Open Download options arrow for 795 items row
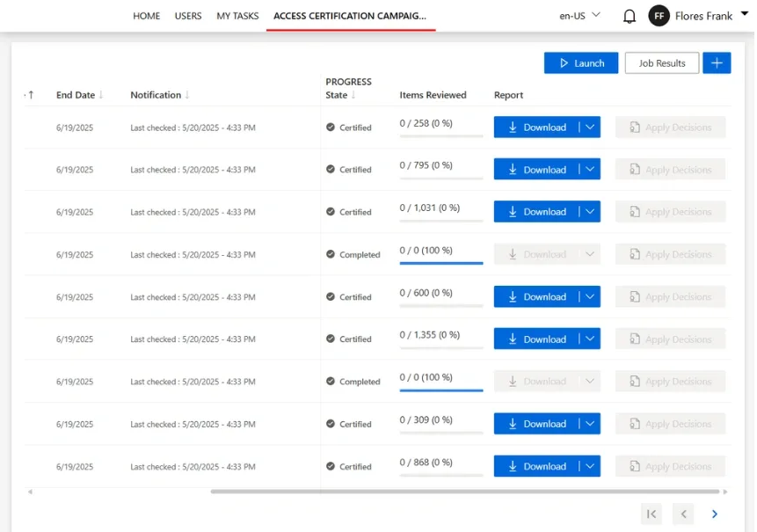The width and height of the screenshot is (757, 532). pos(592,170)
